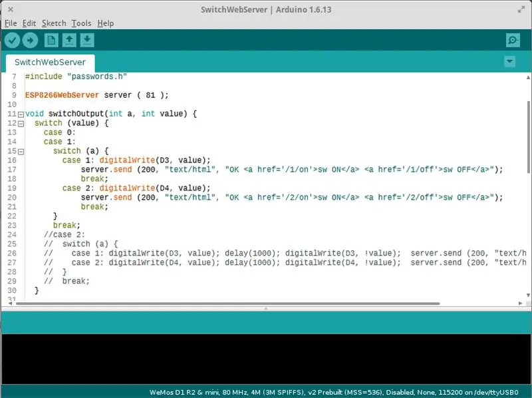Open the Edit menu
532x398 pixels.
(x=29, y=23)
